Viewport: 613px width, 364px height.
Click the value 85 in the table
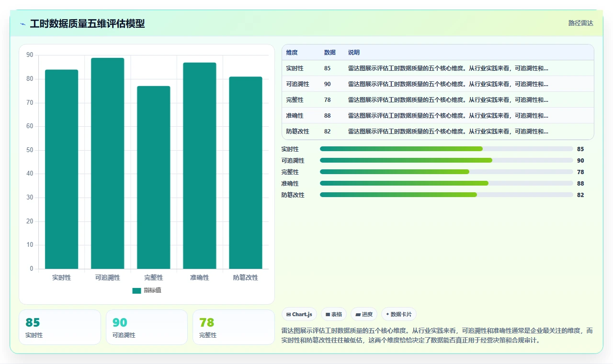click(328, 68)
